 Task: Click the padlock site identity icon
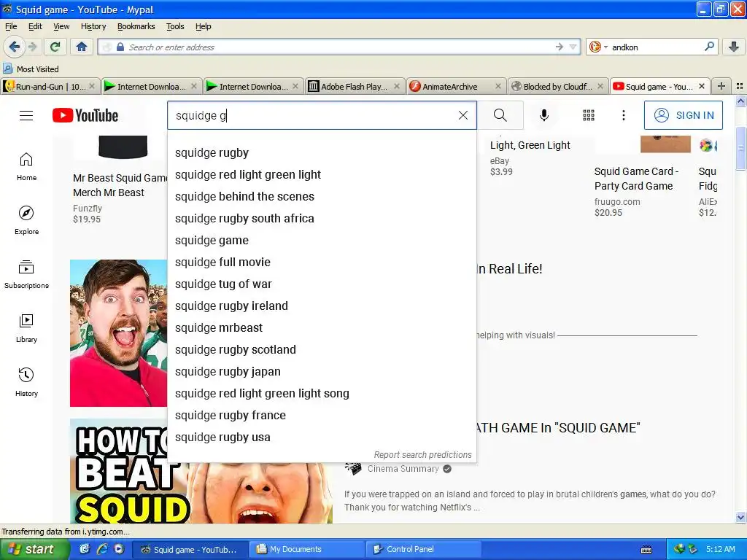point(120,47)
